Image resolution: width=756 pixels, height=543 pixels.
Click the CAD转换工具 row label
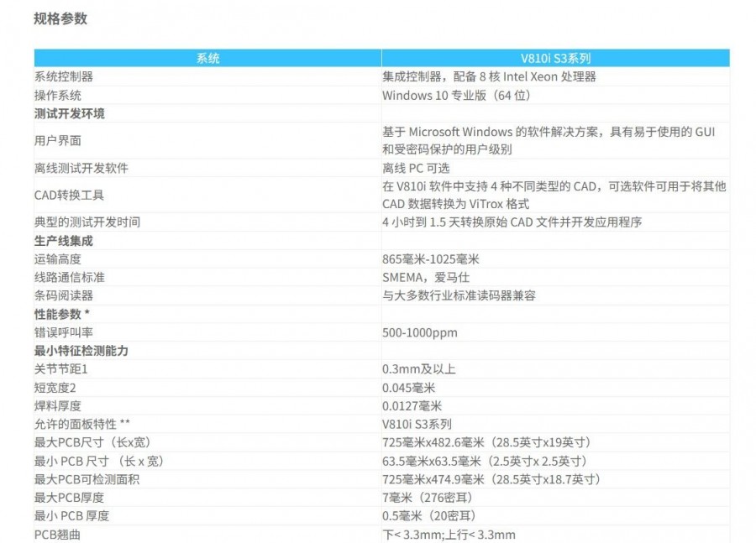click(x=69, y=196)
